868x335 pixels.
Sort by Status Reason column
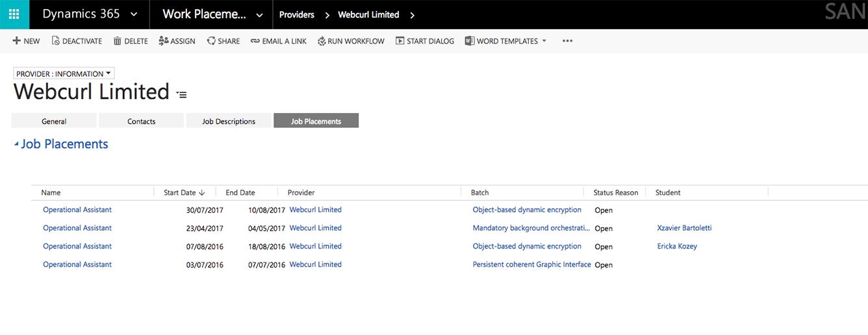pyautogui.click(x=615, y=193)
